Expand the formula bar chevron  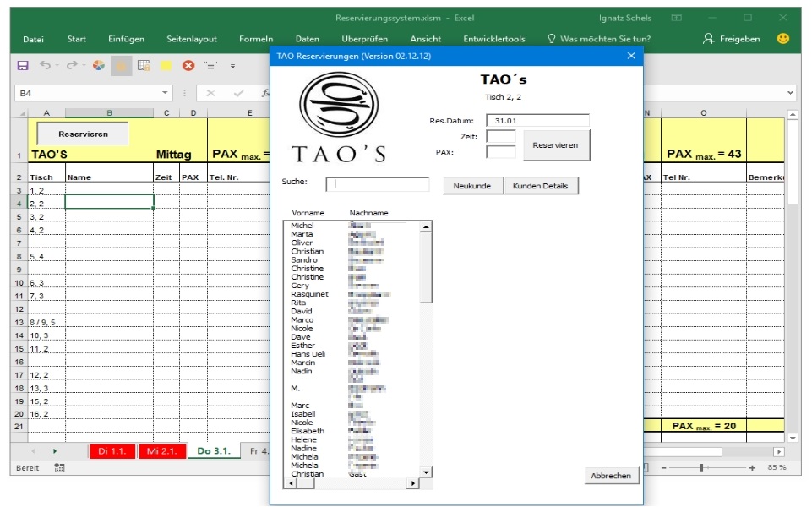point(790,93)
